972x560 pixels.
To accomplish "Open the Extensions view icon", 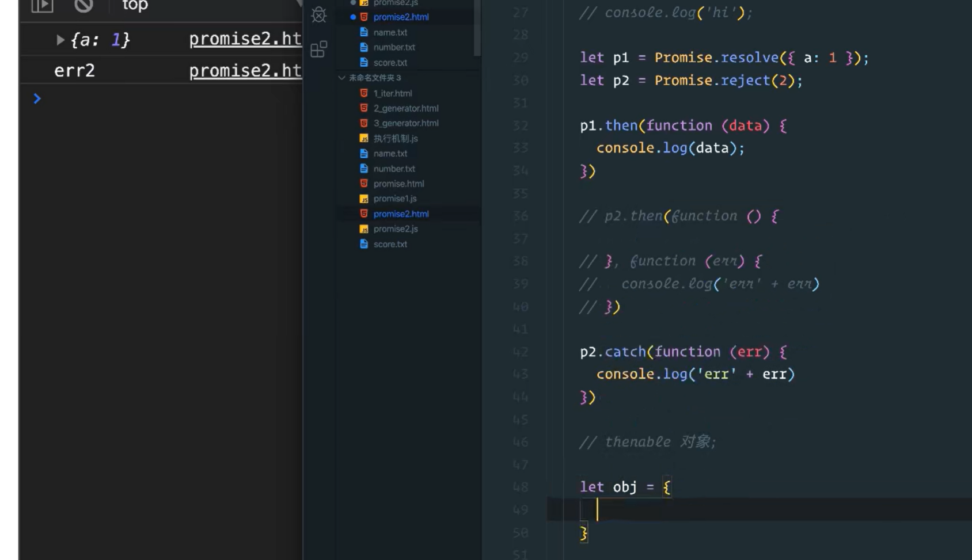I will tap(319, 49).
